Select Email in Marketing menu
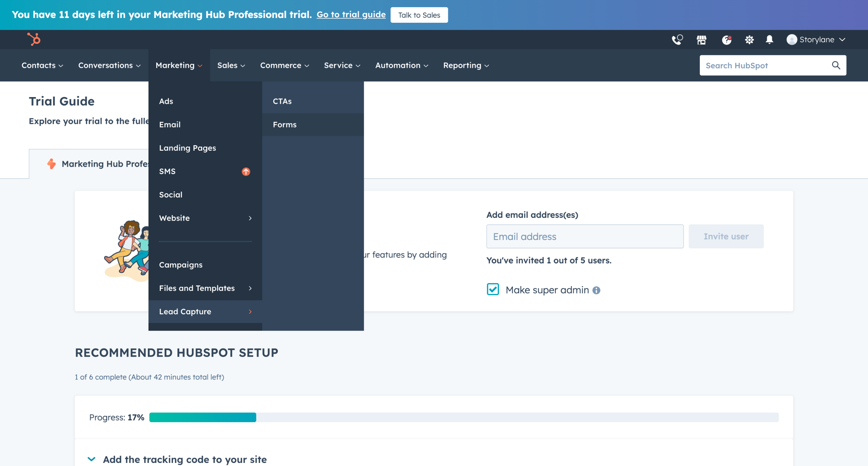This screenshot has height=466, width=868. tap(205, 125)
